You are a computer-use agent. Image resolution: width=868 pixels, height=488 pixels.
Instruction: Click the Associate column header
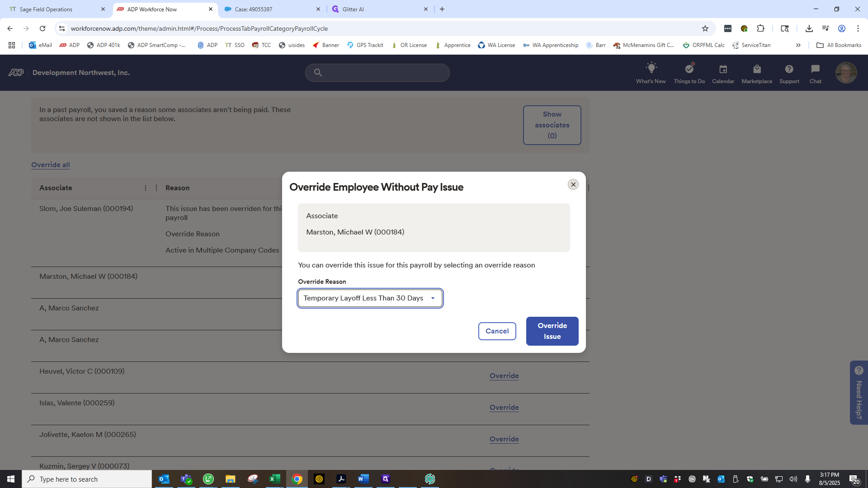point(56,188)
